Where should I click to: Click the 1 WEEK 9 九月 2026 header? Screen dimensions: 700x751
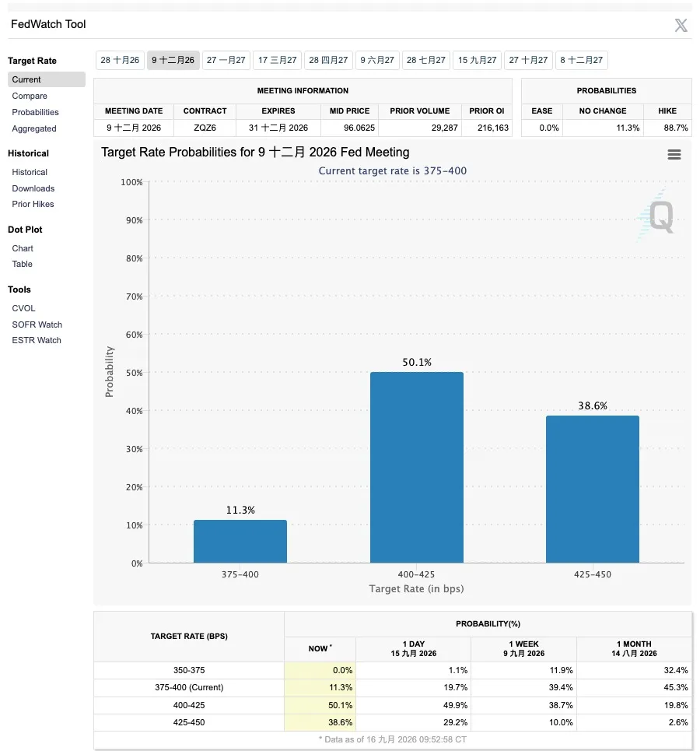[523, 648]
